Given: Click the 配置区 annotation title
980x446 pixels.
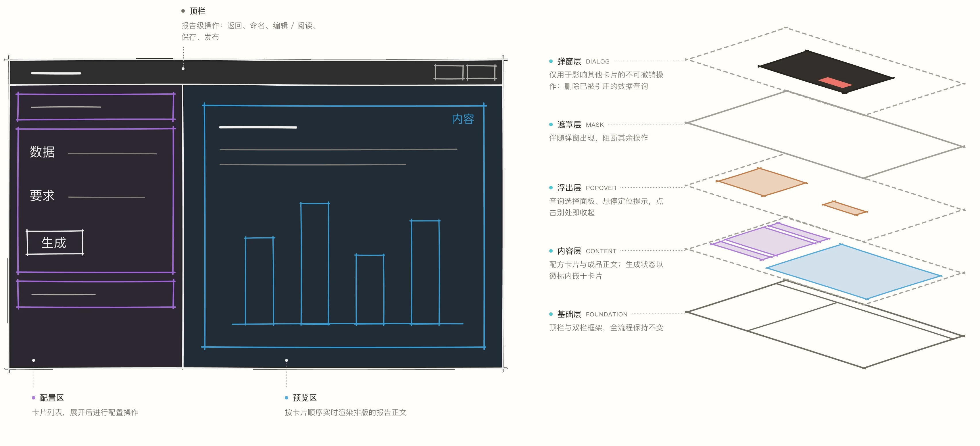Looking at the screenshot, I should 52,398.
